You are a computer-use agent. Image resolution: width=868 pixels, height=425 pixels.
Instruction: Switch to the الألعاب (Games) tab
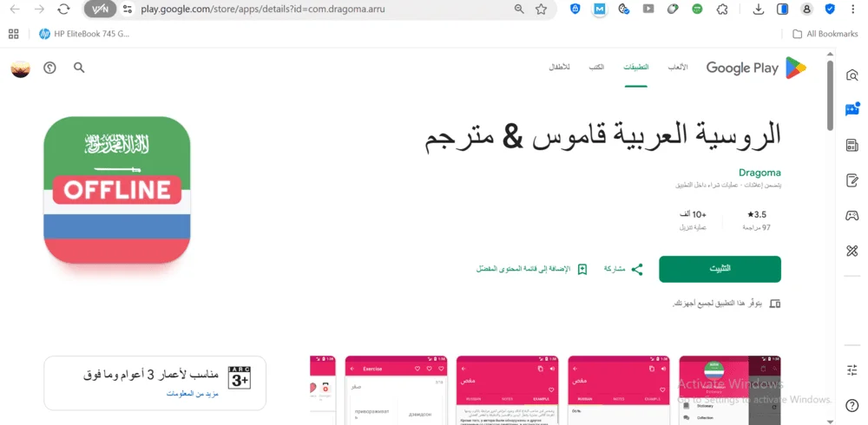click(x=678, y=68)
